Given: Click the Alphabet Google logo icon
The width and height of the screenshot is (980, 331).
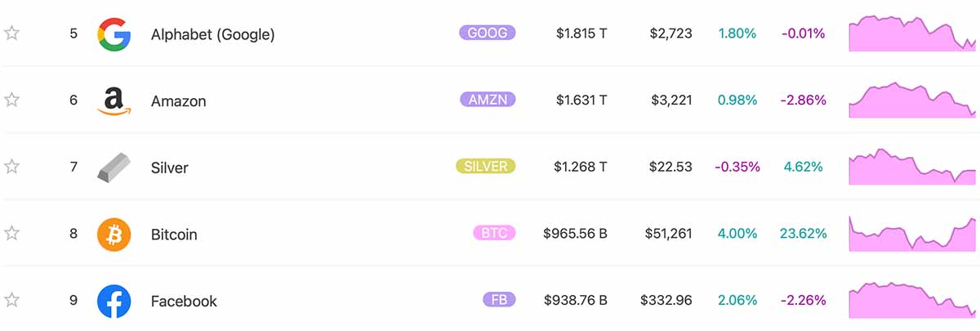Looking at the screenshot, I should [114, 34].
